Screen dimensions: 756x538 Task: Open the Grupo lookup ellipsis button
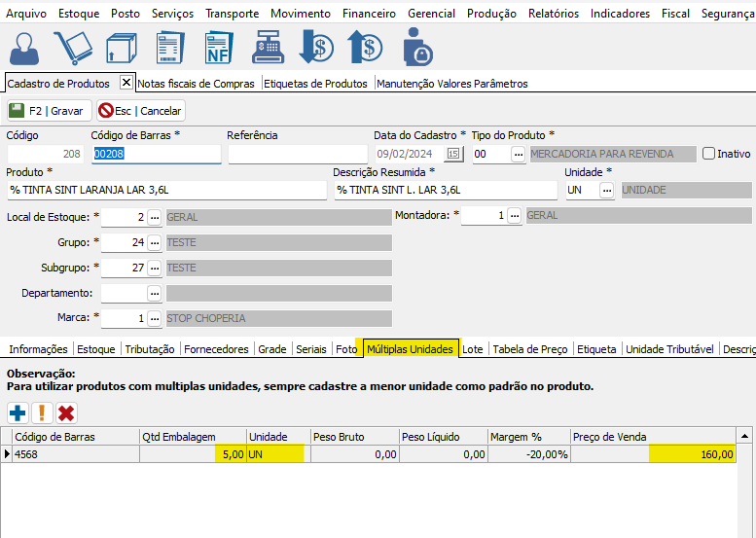[154, 241]
